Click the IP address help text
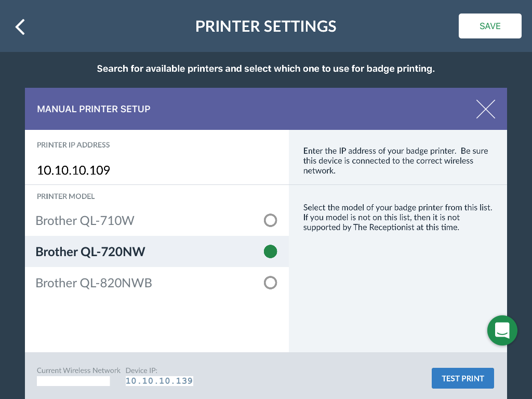Screen dimensions: 532x399 [x=395, y=161]
